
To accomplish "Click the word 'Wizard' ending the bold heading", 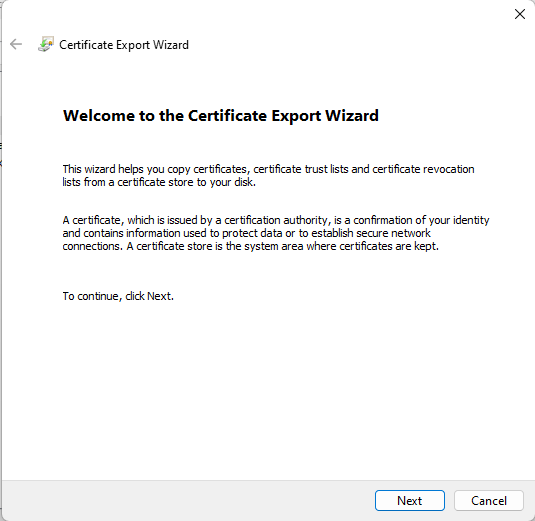I will (352, 115).
